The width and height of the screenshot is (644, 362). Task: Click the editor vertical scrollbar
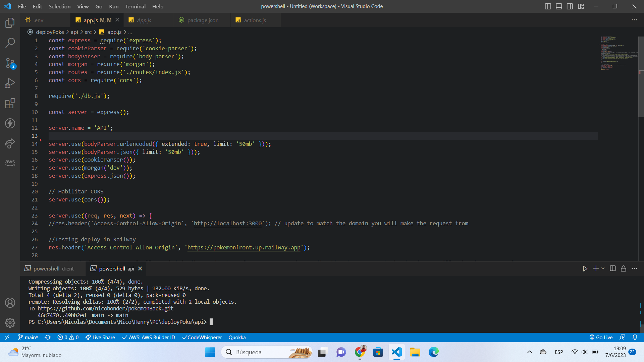[641, 77]
